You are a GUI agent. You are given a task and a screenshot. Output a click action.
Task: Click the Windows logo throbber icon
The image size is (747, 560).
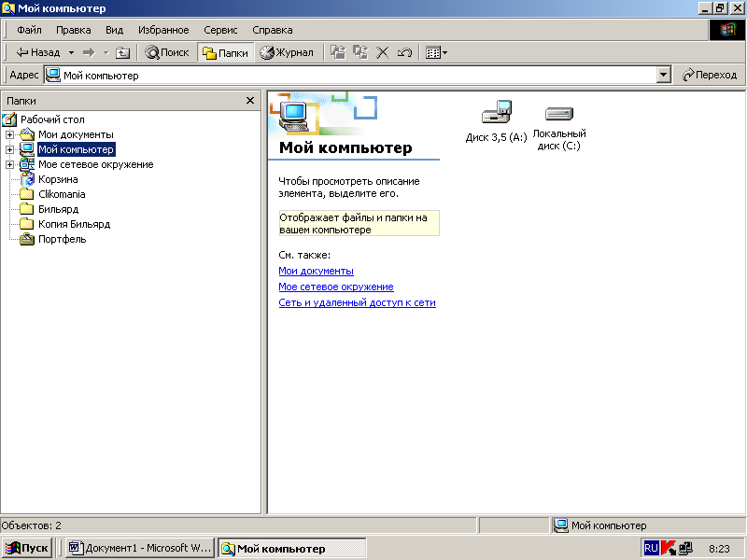click(x=727, y=30)
